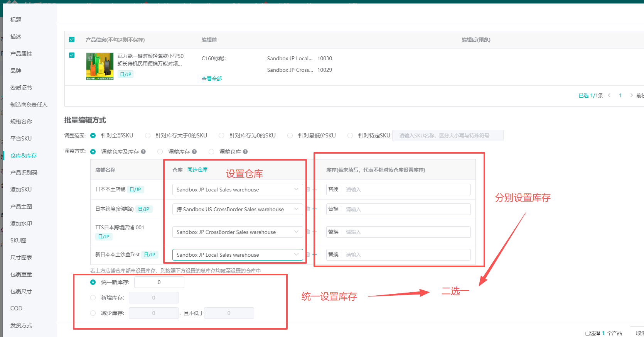Click 统一新库存 quantity input field

[159, 282]
